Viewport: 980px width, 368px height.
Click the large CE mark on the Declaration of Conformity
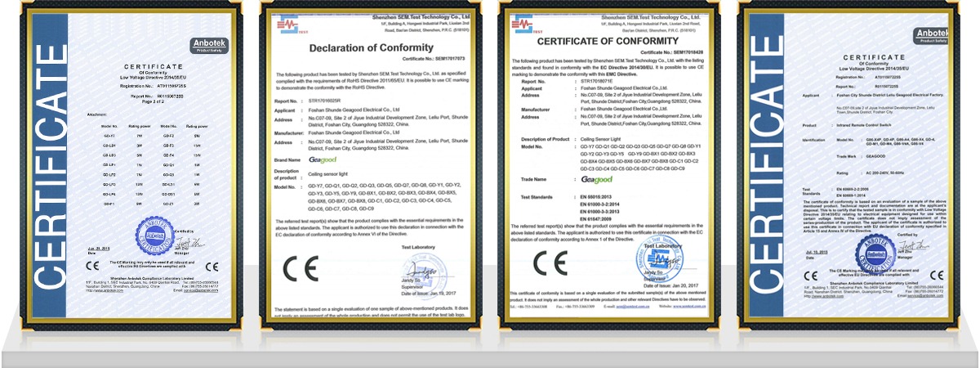click(x=300, y=267)
